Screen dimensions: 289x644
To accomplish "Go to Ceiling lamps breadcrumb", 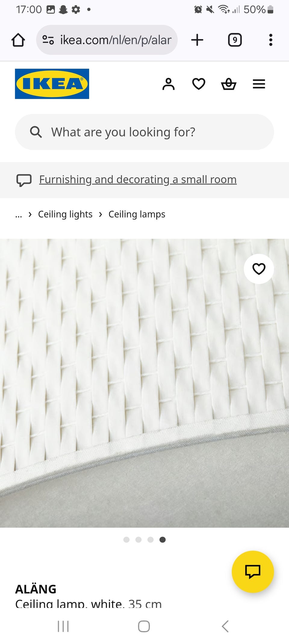I will coord(137,214).
